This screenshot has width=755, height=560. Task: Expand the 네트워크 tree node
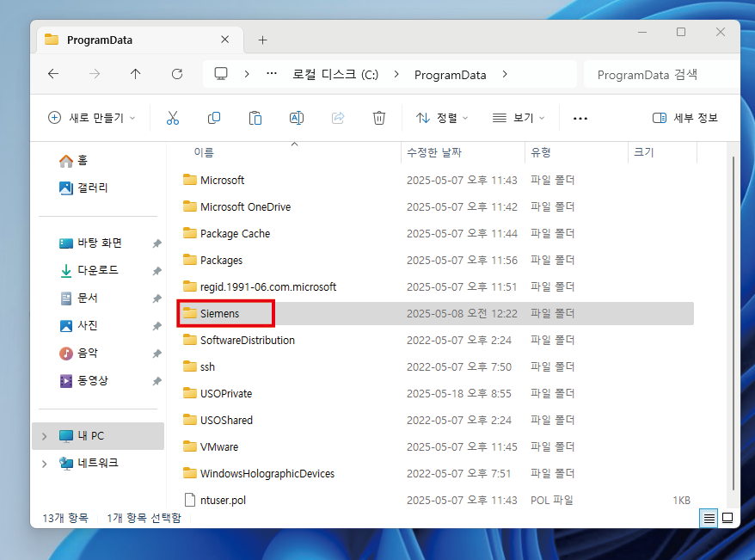pos(45,464)
